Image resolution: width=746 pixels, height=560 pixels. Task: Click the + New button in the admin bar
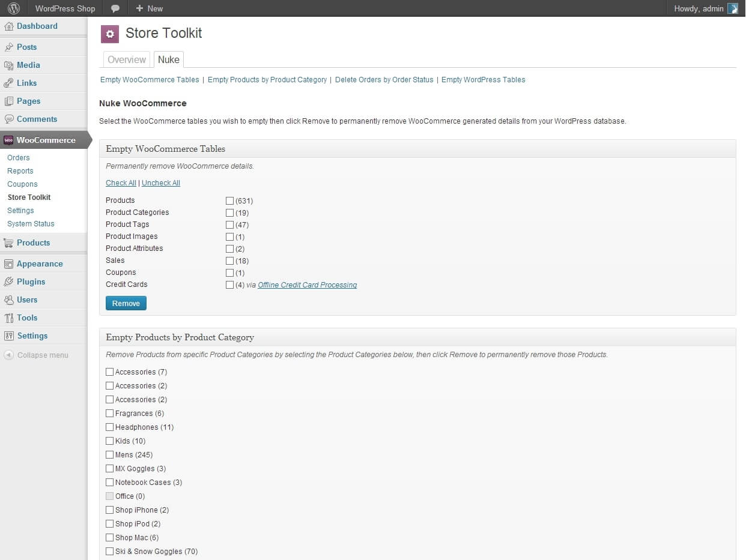click(x=149, y=8)
